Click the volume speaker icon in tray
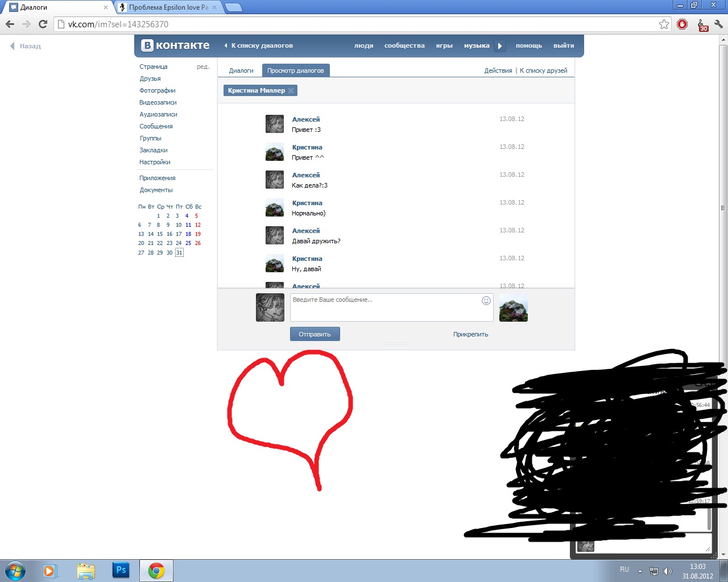 (x=668, y=571)
